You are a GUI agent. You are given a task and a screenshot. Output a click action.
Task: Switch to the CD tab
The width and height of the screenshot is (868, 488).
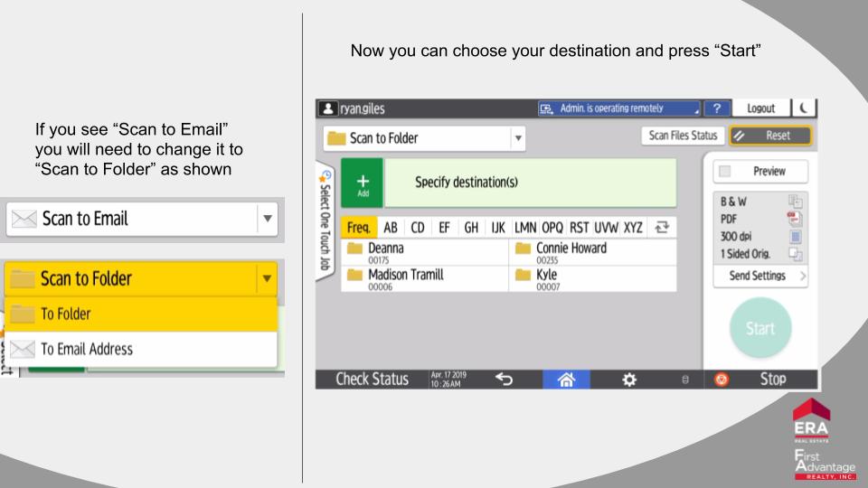pos(418,228)
